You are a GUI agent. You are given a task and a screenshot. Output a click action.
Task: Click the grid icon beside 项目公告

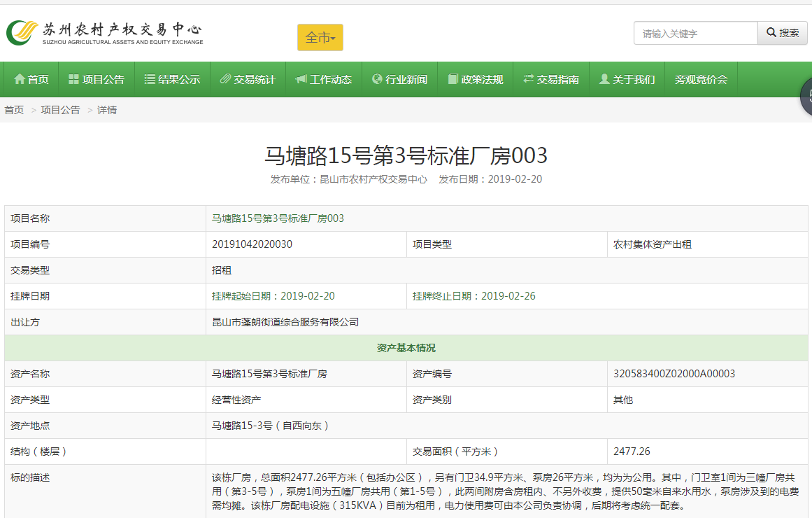[x=73, y=80]
